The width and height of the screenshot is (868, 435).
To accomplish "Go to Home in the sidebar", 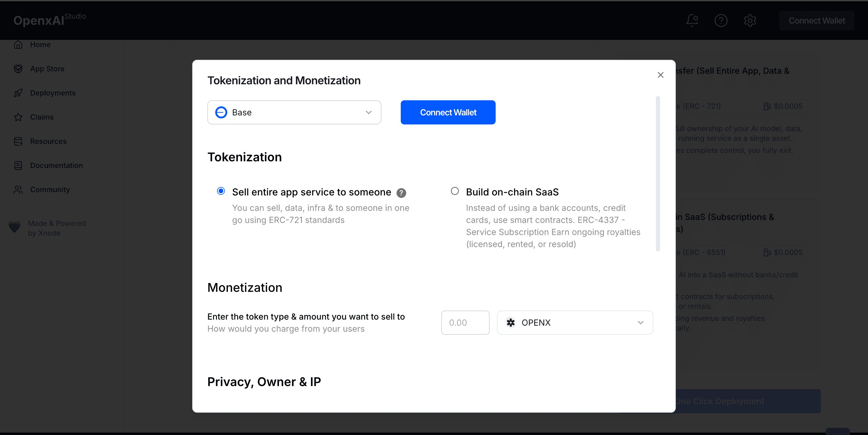I will click(40, 44).
